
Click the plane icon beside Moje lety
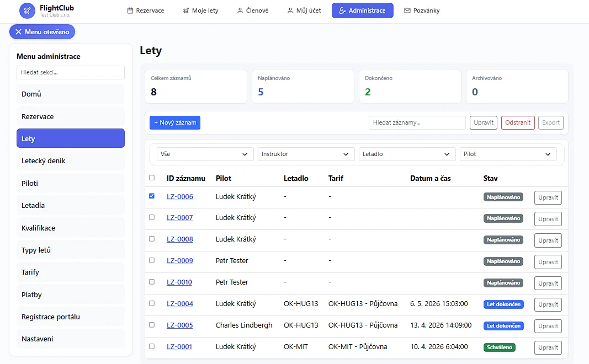click(x=186, y=10)
